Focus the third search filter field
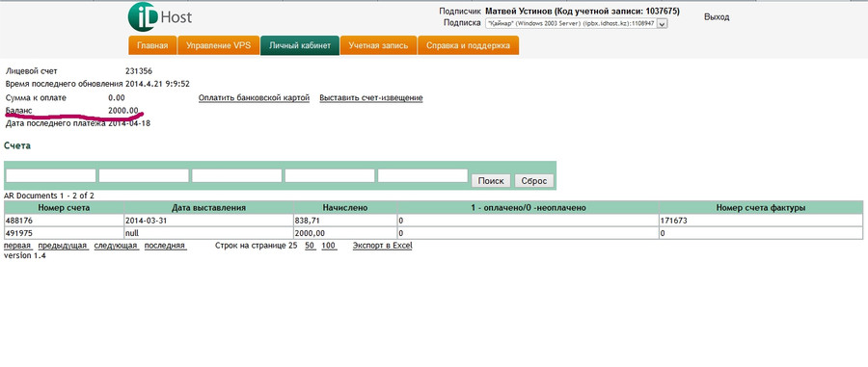Image resolution: width=868 pixels, height=367 pixels. [x=237, y=175]
